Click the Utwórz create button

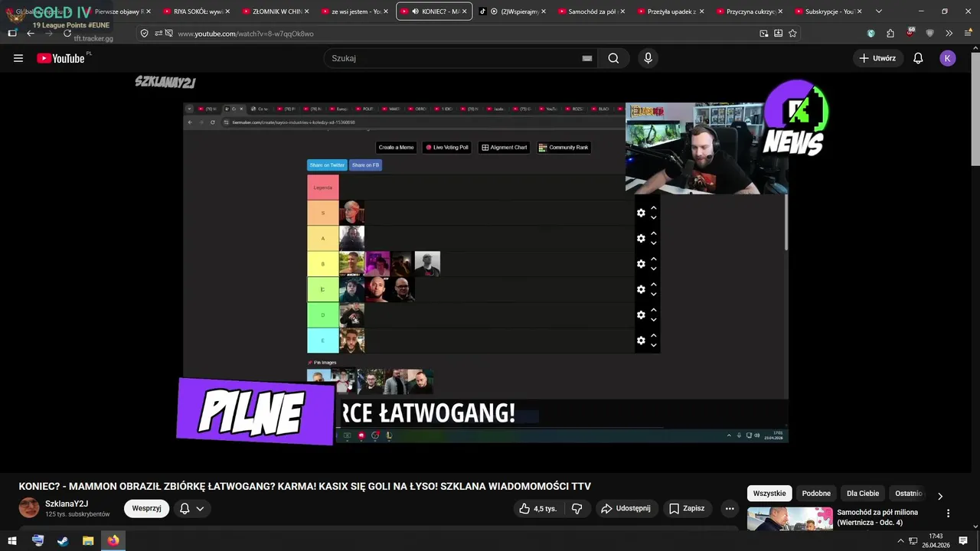click(x=877, y=58)
